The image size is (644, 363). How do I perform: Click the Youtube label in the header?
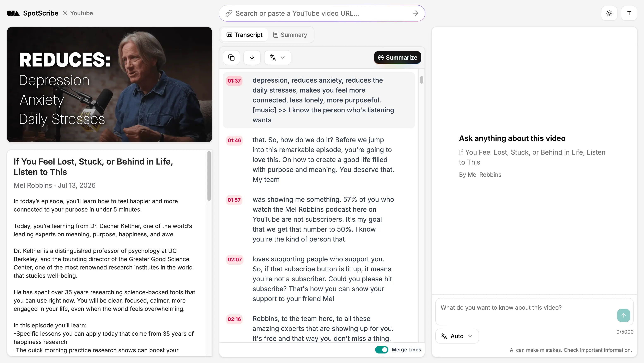click(x=81, y=13)
